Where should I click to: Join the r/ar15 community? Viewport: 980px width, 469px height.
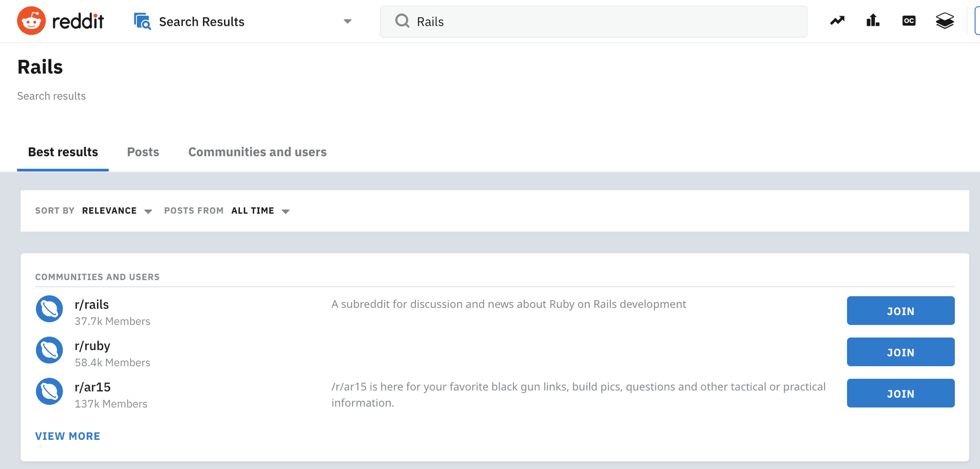click(x=901, y=393)
